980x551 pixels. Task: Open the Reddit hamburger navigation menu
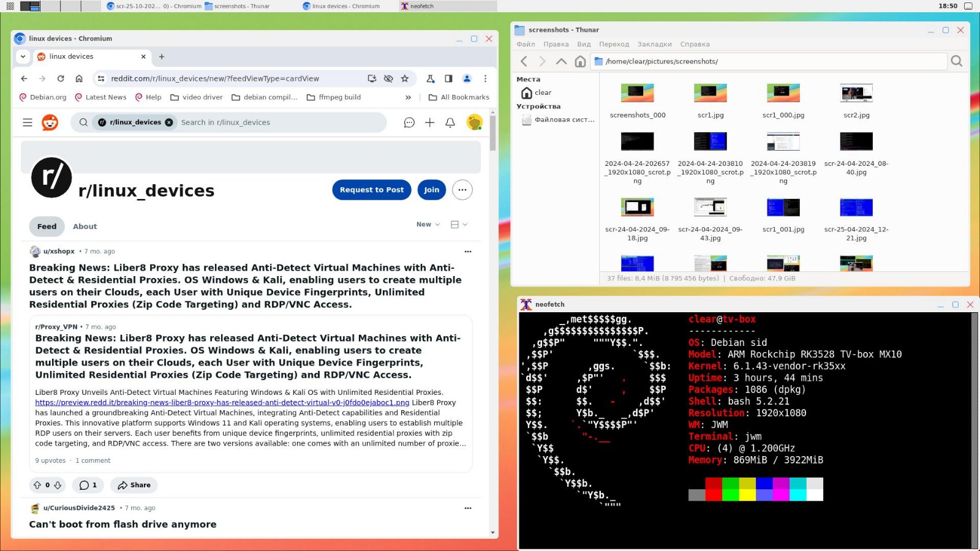pos(28,122)
